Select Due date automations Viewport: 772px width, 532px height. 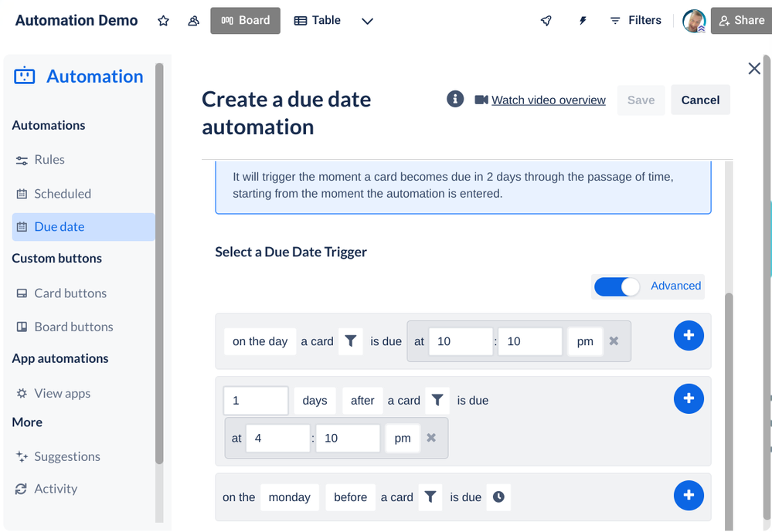pyautogui.click(x=83, y=227)
